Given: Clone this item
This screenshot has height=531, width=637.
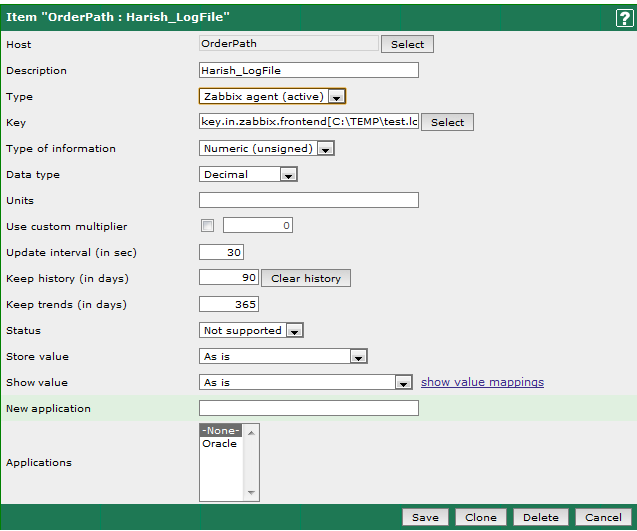Looking at the screenshot, I should tap(480, 518).
